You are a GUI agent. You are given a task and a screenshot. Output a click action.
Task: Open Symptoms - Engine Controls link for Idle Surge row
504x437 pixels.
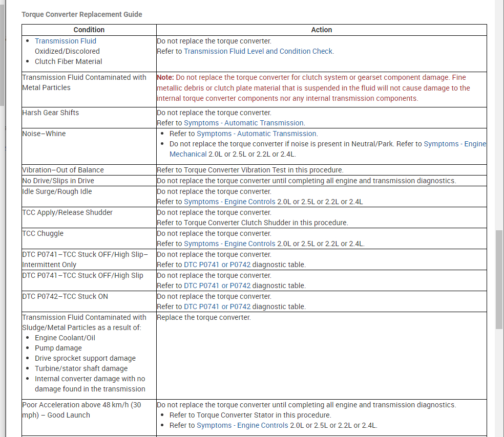[229, 202]
